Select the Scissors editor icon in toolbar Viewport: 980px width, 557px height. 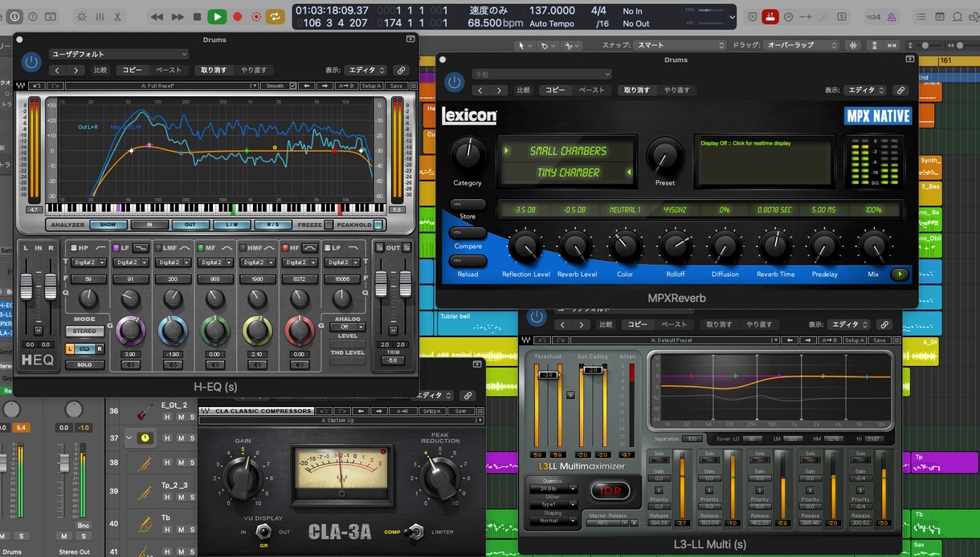pos(117,16)
